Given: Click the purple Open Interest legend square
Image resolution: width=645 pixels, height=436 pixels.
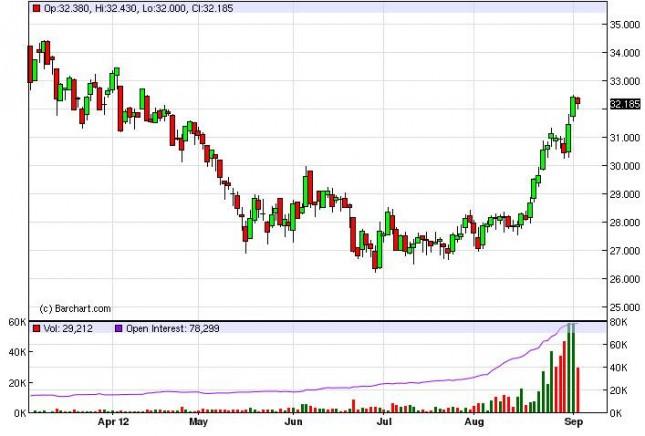Looking at the screenshot, I should pos(118,328).
